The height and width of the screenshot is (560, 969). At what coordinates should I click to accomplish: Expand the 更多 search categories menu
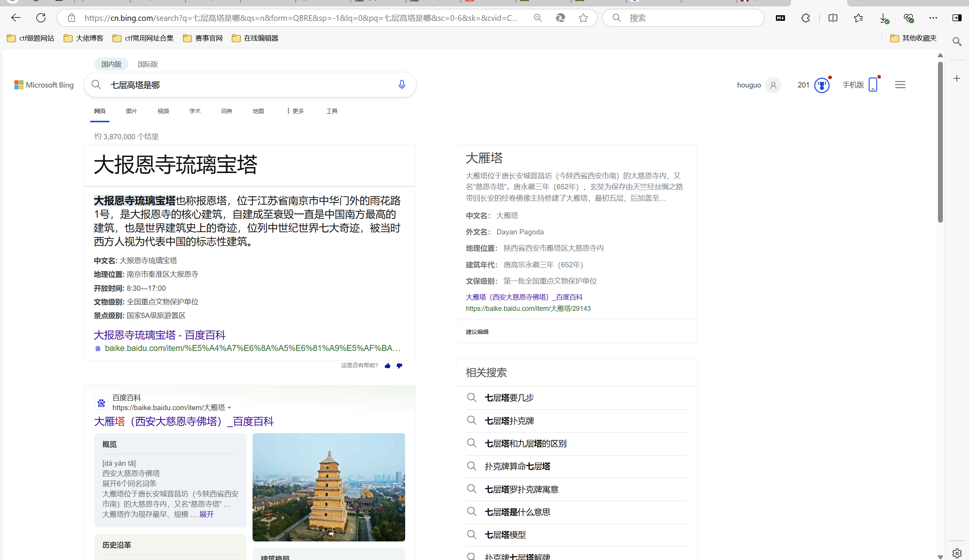pyautogui.click(x=295, y=111)
